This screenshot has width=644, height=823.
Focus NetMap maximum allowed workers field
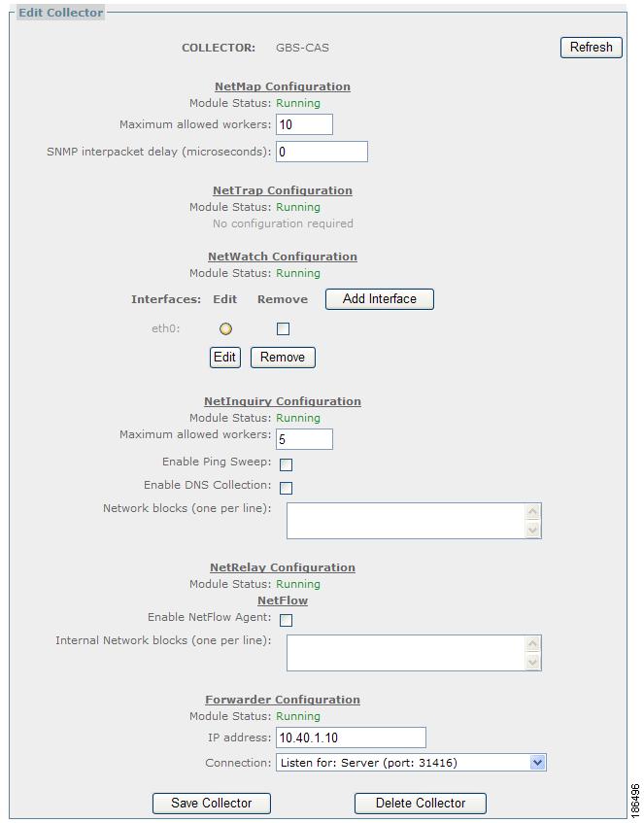(304, 124)
